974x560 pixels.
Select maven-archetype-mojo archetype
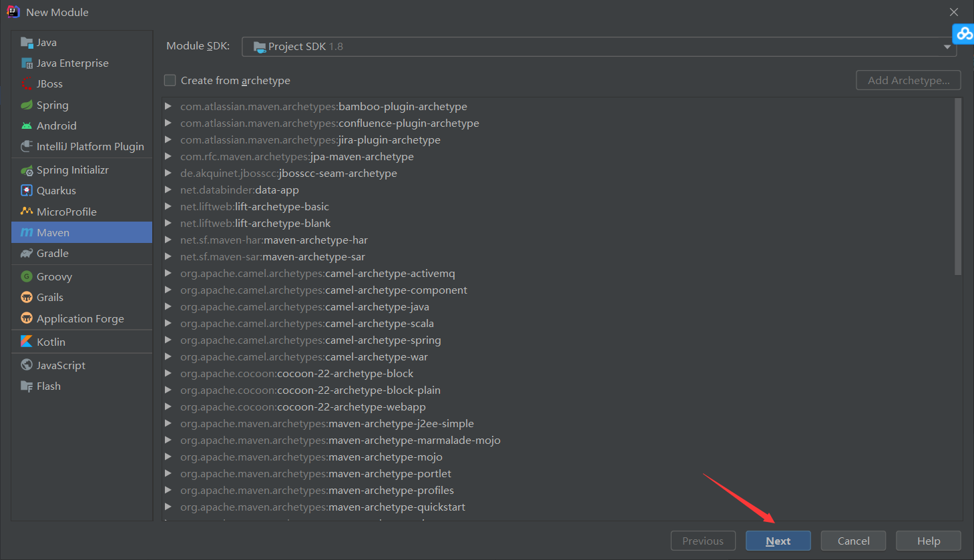tap(311, 457)
